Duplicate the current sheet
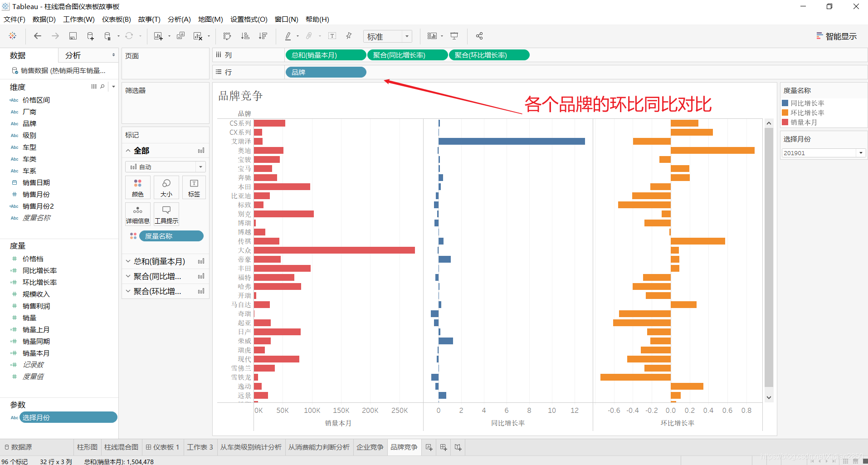This screenshot has height=465, width=868. pos(180,36)
